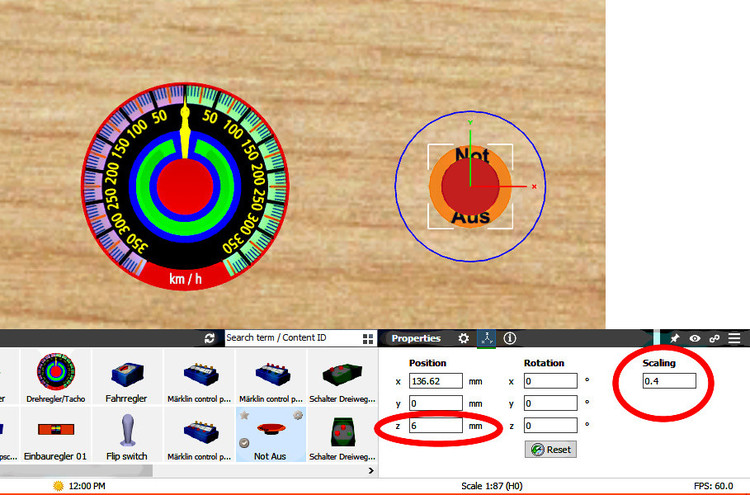Select the Schalter Dreiweg item in top row
This screenshot has width=750, height=495.
342,377
